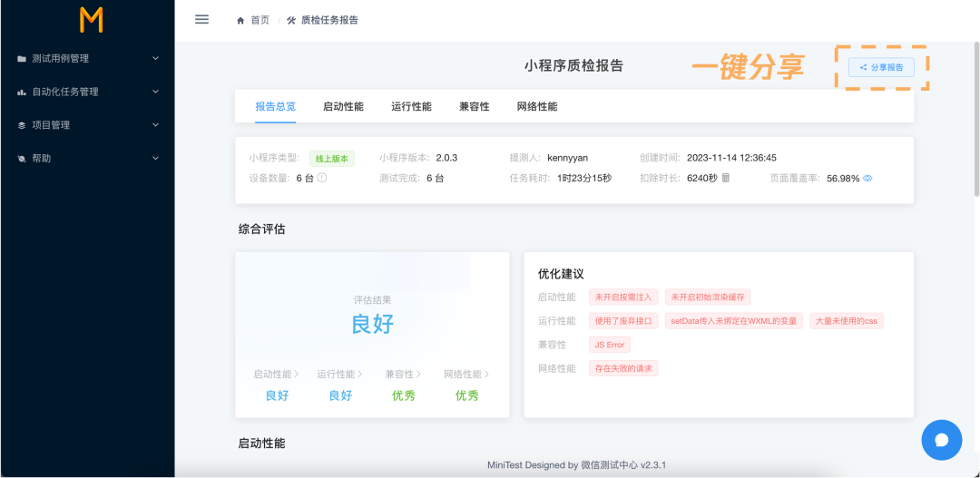Viewport: 980px width, 478px height.
Task: Open 运行性能 link in evaluation card
Action: click(x=340, y=375)
